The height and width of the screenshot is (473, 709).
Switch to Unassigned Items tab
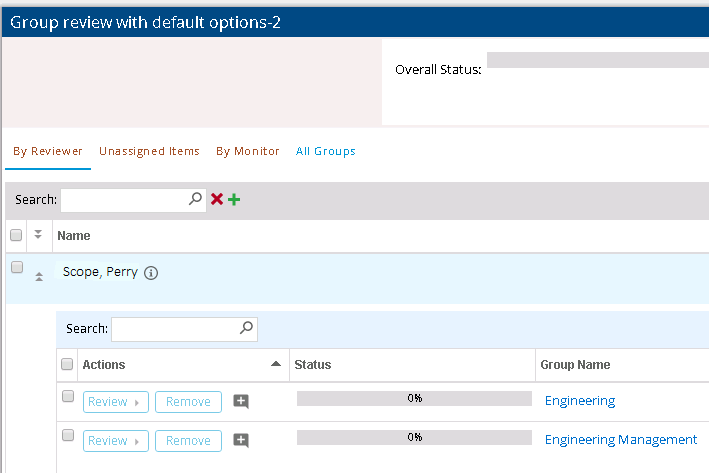[149, 151]
